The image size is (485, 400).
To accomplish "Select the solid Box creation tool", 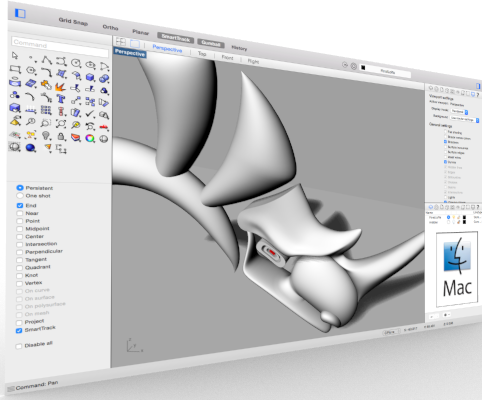I will [90, 77].
